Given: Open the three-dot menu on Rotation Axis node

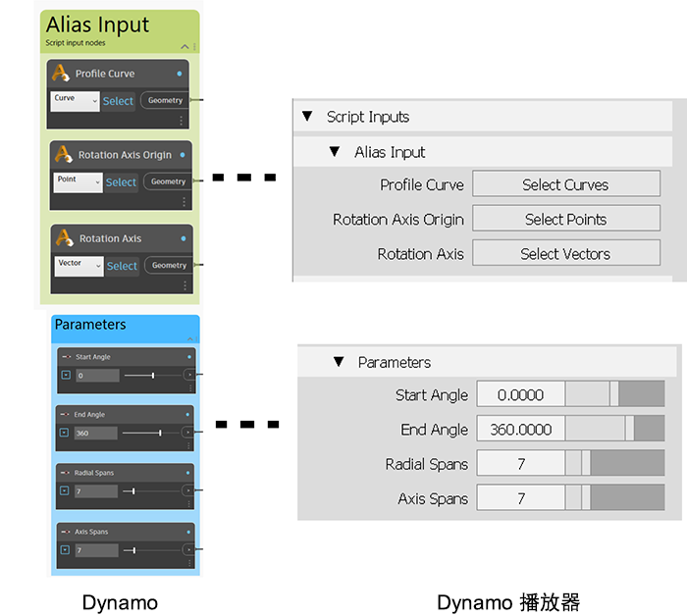Looking at the screenshot, I should pyautogui.click(x=185, y=285).
